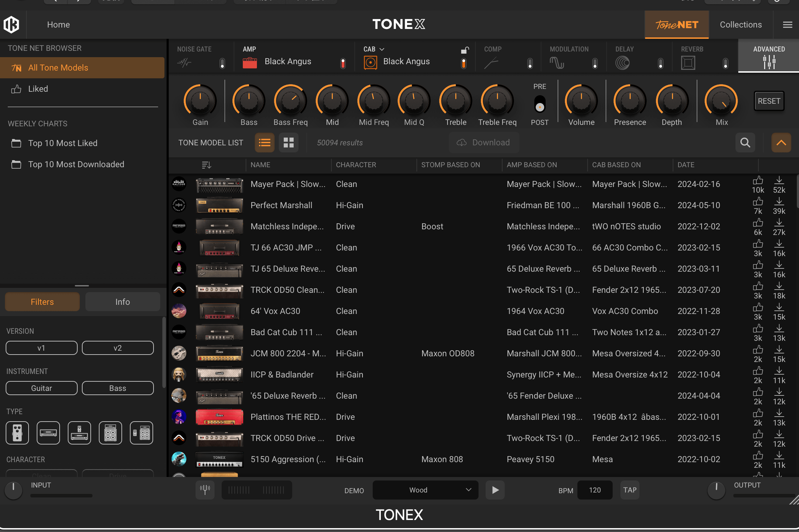Image resolution: width=799 pixels, height=532 pixels.
Task: Like the Perfect Marshall tone model
Action: coord(758,202)
